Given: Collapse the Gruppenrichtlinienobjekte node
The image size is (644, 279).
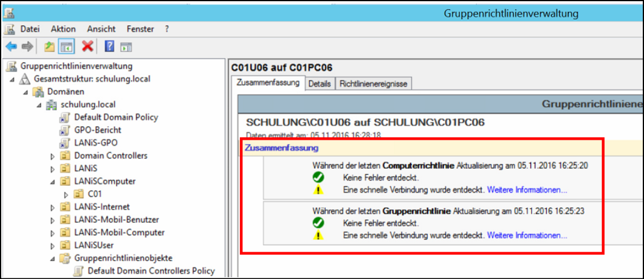Looking at the screenshot, I should [x=53, y=259].
